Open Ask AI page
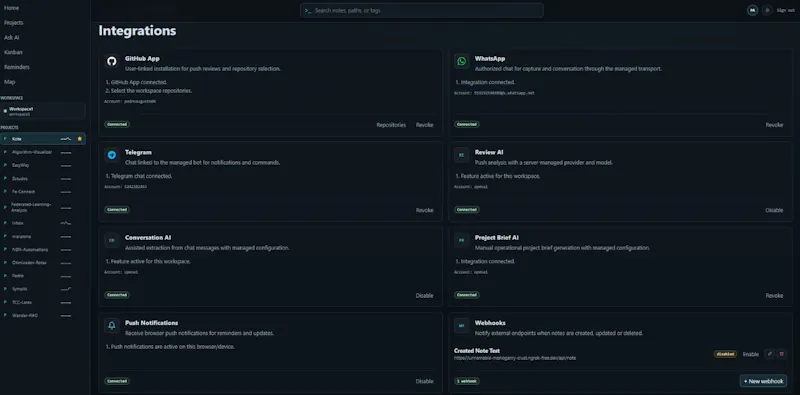800x395 pixels. tap(12, 38)
